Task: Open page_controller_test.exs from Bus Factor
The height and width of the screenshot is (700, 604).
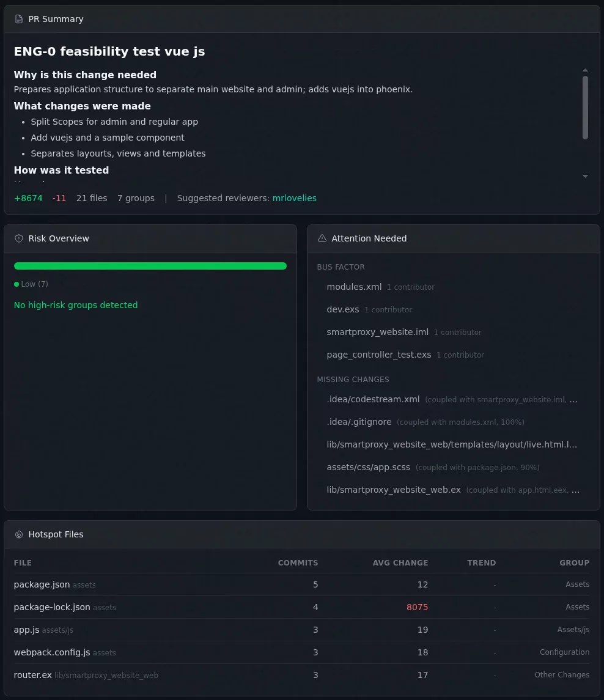Action: 379,355
